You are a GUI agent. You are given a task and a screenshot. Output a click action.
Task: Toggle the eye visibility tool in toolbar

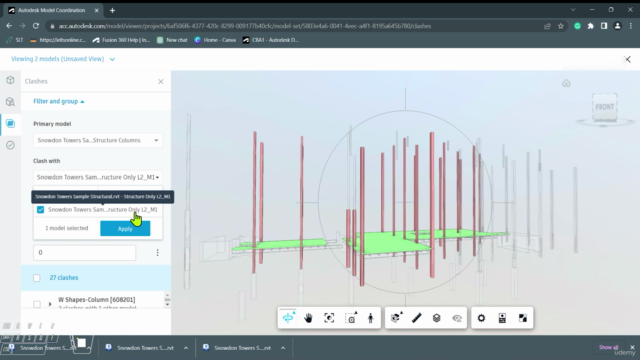[x=457, y=318]
